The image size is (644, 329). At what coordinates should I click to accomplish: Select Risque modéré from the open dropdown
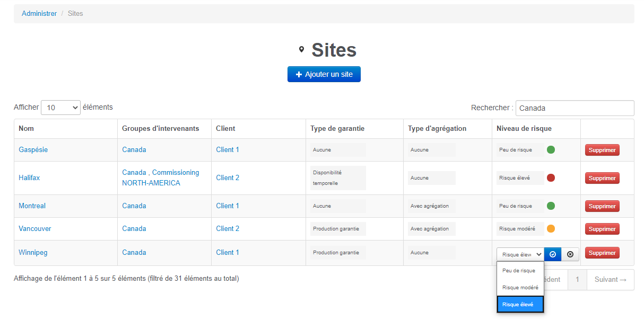click(520, 287)
